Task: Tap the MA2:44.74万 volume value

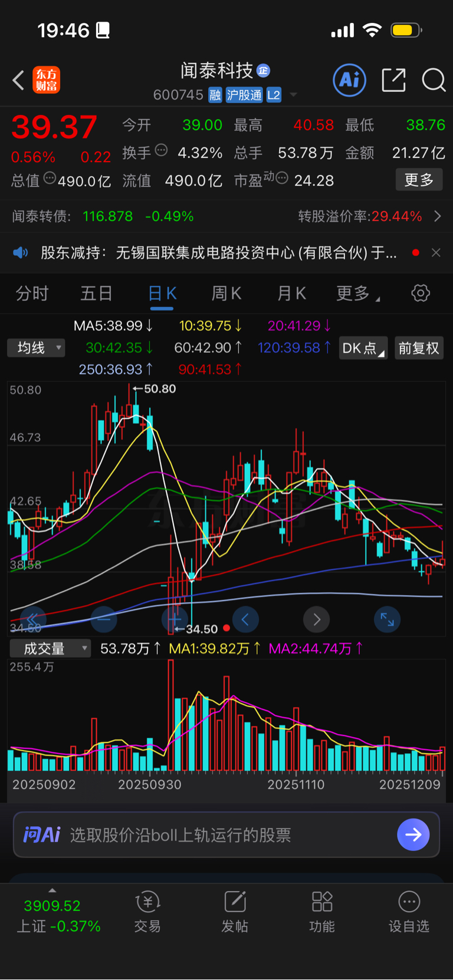Action: (316, 648)
